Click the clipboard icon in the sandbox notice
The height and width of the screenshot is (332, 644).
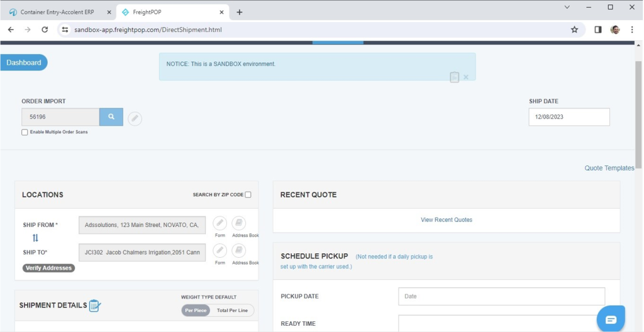pyautogui.click(x=454, y=77)
